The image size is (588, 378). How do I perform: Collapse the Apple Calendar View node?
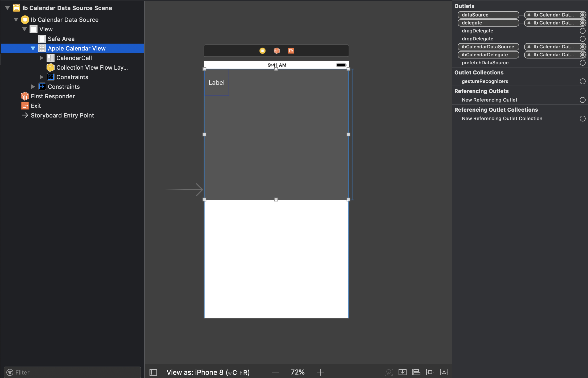tap(33, 48)
